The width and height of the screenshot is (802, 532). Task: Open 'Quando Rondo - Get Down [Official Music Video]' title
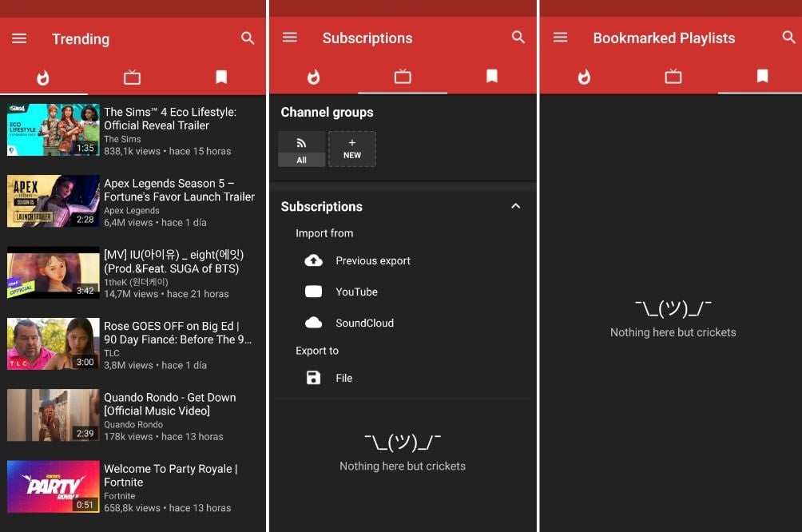point(170,404)
